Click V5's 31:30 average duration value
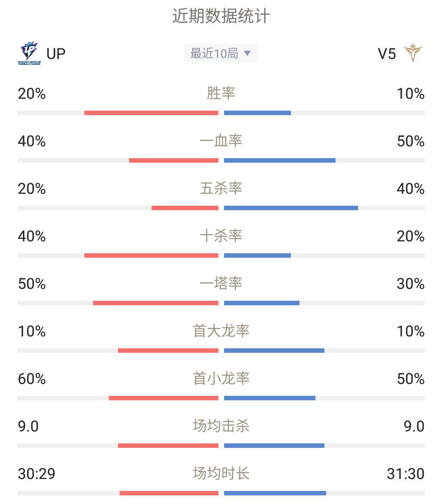Image resolution: width=442 pixels, height=504 pixels. [x=406, y=474]
